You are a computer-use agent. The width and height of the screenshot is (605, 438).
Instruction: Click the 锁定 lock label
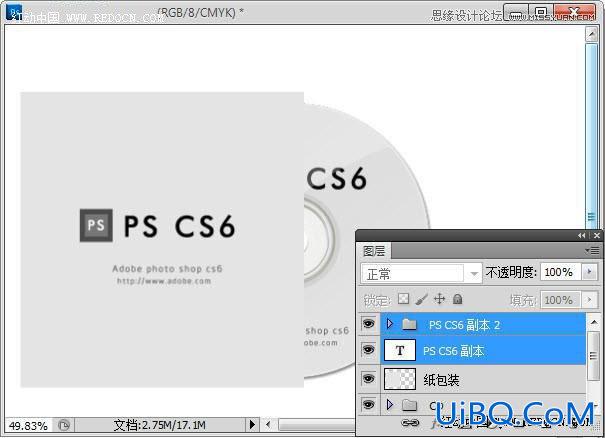tap(377, 300)
